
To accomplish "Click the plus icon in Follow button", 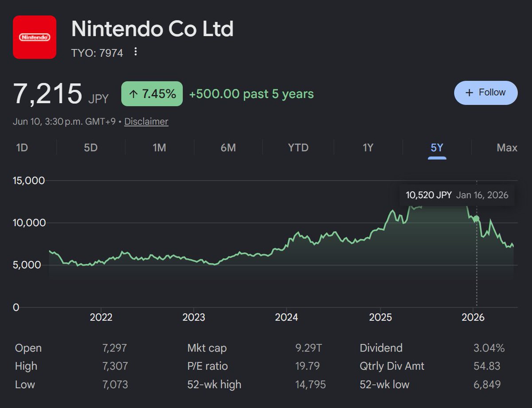I will coord(469,93).
